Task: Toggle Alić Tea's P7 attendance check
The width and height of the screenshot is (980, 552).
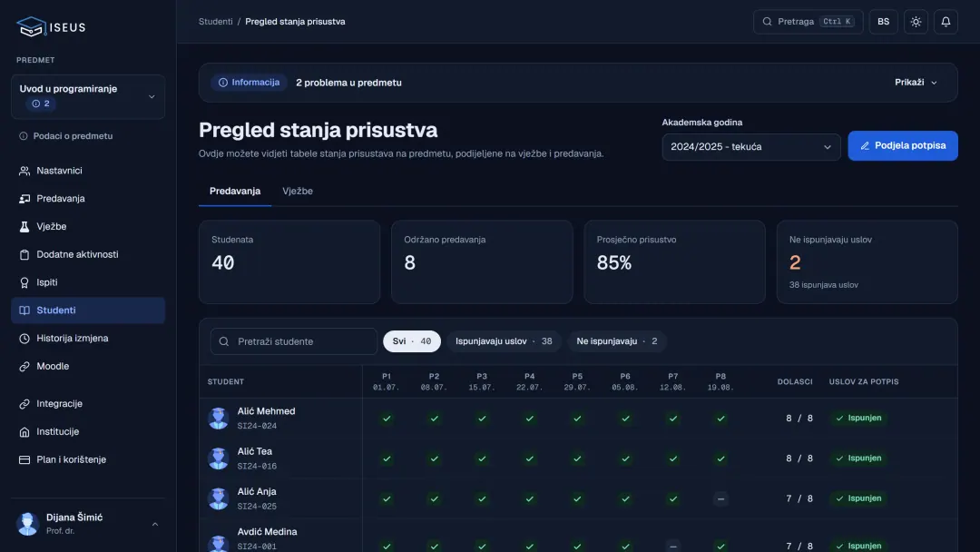Action: click(x=673, y=458)
